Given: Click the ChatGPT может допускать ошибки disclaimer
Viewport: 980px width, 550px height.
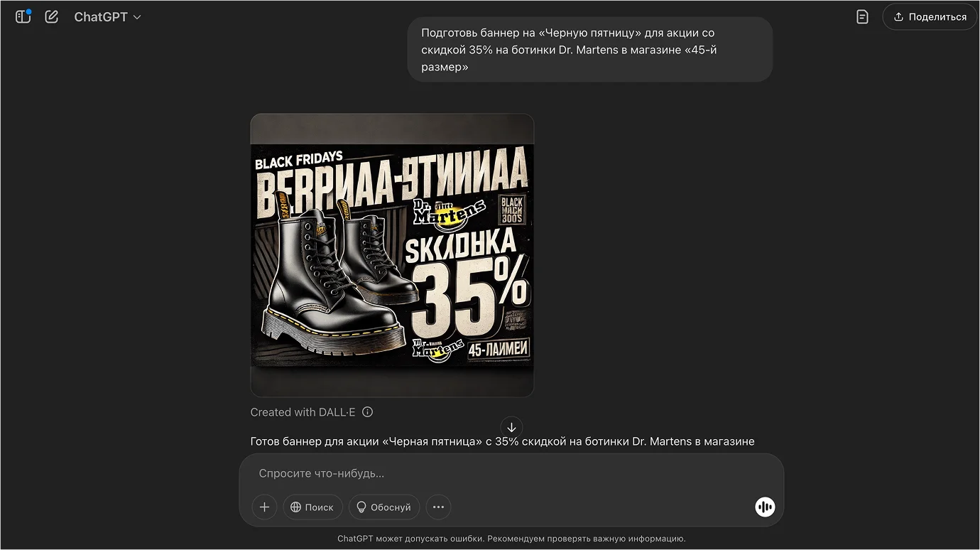Looking at the screenshot, I should coord(511,539).
